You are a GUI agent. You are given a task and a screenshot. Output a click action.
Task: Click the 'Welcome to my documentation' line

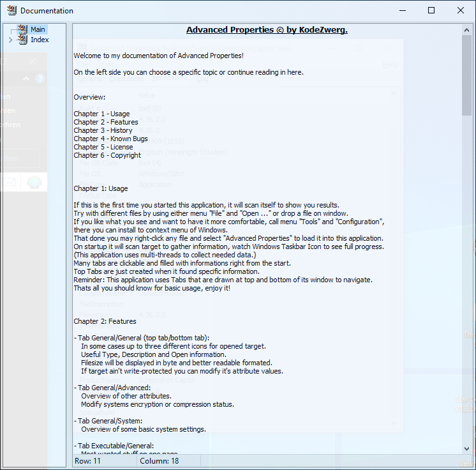[x=158, y=56]
